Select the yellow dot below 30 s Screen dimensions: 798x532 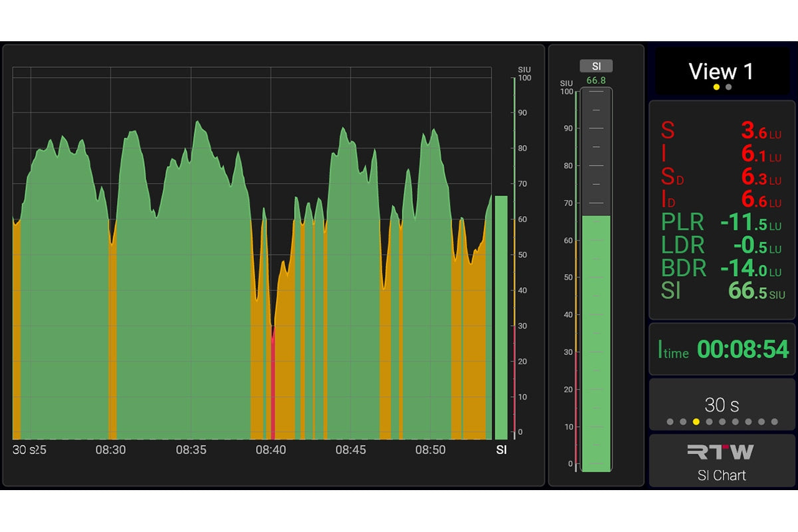click(x=696, y=422)
